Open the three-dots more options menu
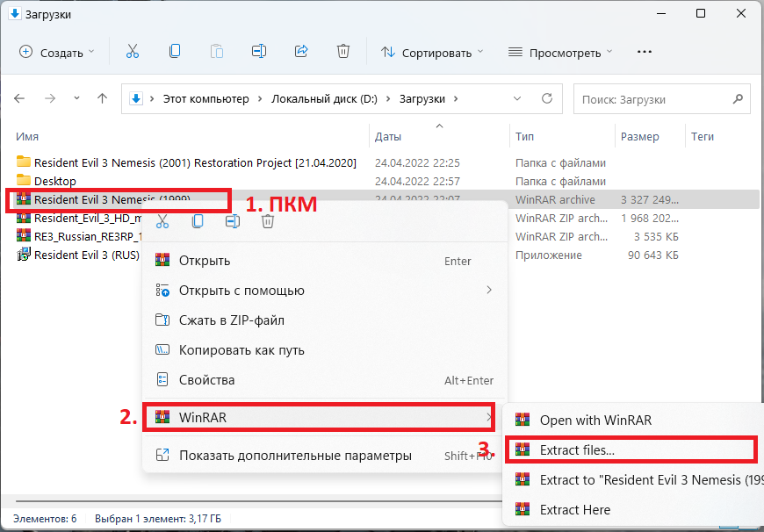764x532 pixels. pyautogui.click(x=645, y=52)
